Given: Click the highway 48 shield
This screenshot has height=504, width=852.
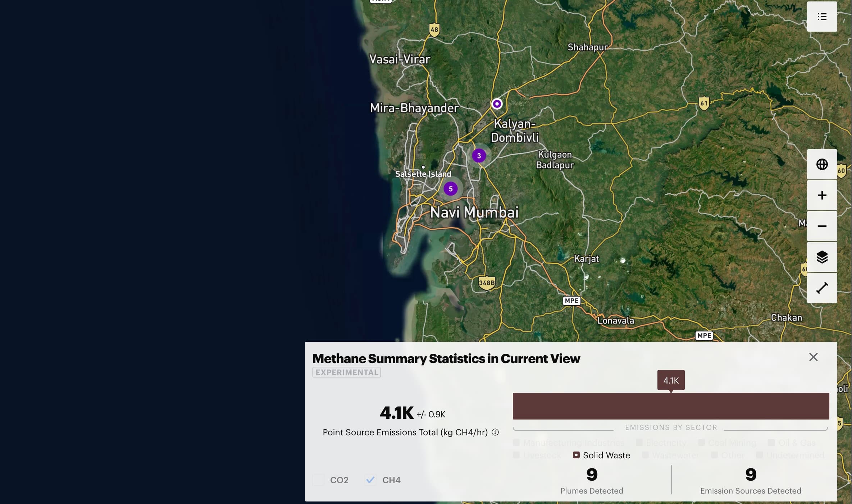Looking at the screenshot, I should (434, 30).
